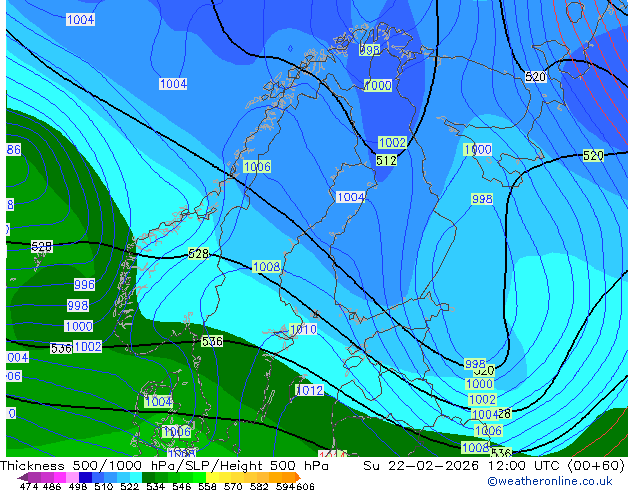Click the chart title 'Thickness 500/1000 hPa/SLP/Height 500 hPa'
The image size is (634, 490).
(x=164, y=465)
